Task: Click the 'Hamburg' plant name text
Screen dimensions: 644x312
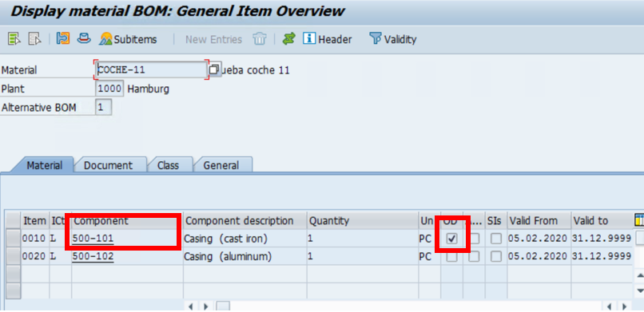Action: point(149,89)
